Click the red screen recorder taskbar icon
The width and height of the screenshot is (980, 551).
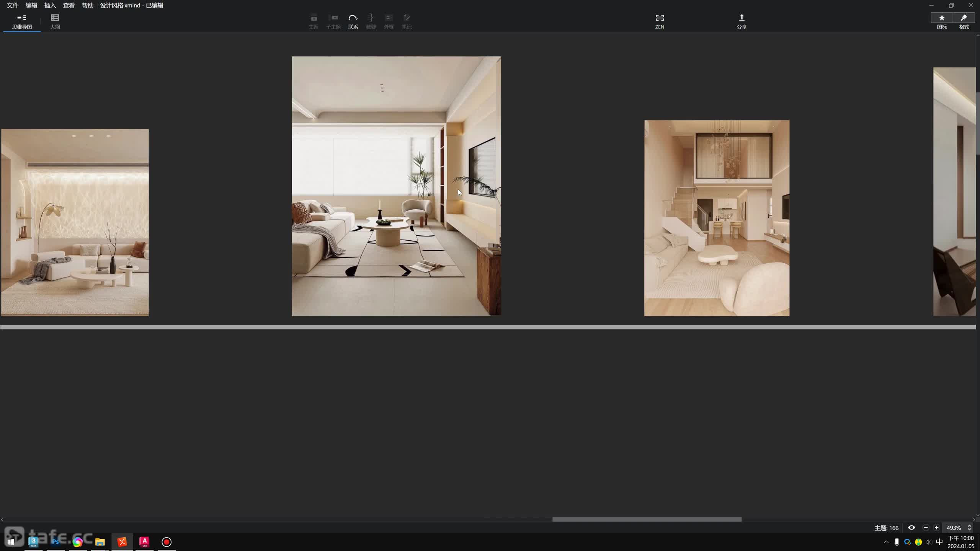click(167, 542)
